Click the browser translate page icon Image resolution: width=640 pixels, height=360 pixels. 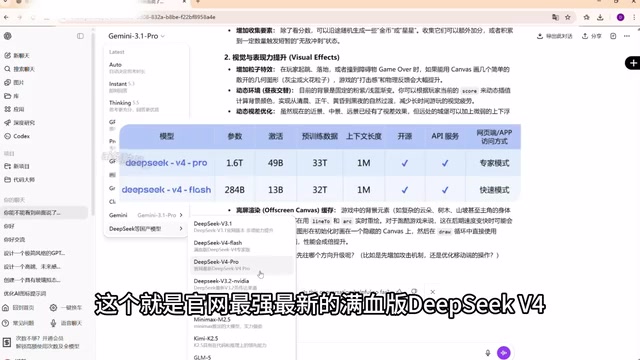pos(555,17)
